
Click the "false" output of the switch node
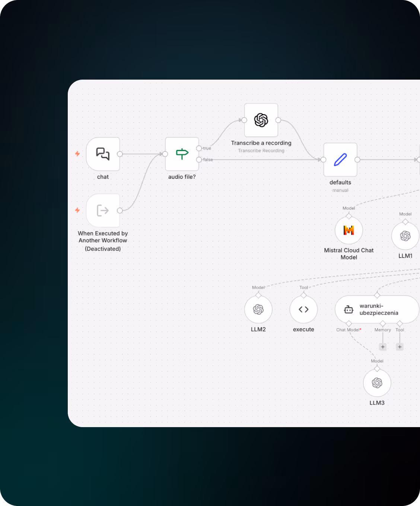(x=200, y=159)
